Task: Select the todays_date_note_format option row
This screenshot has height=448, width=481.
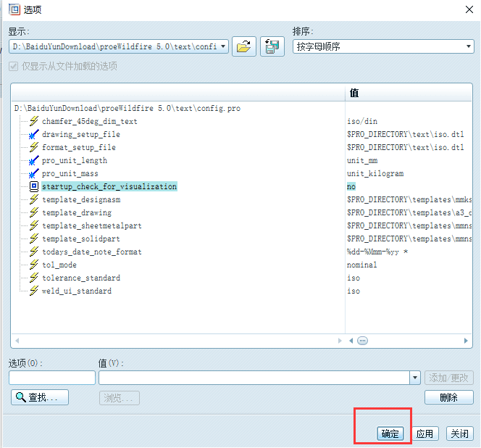Action: pyautogui.click(x=91, y=252)
